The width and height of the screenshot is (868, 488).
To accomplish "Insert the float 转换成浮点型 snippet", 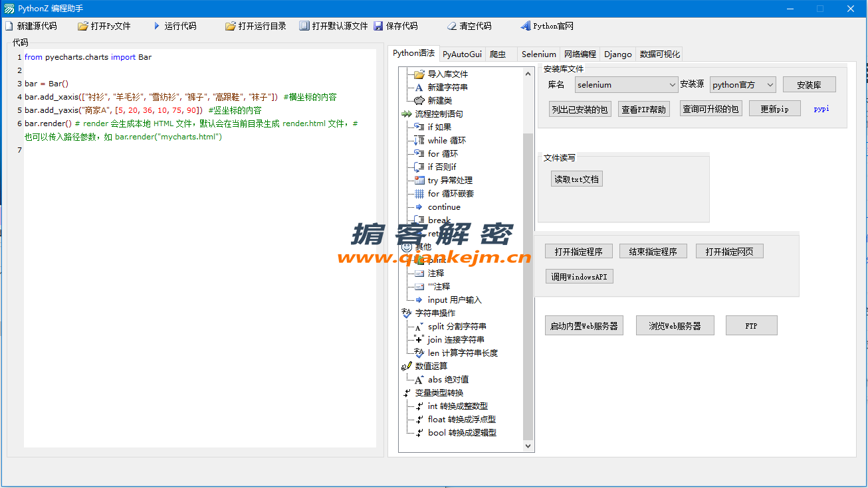I will pos(461,419).
